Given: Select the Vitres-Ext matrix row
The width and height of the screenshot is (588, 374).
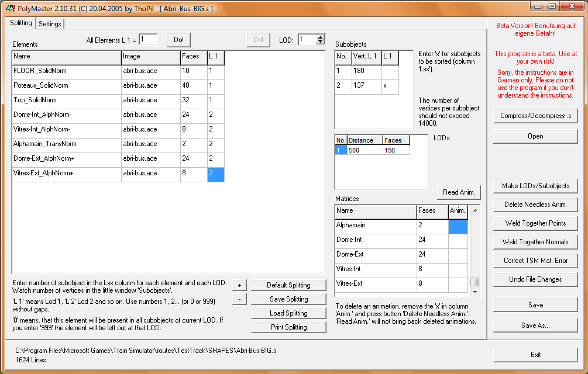Looking at the screenshot, I should coord(401,285).
